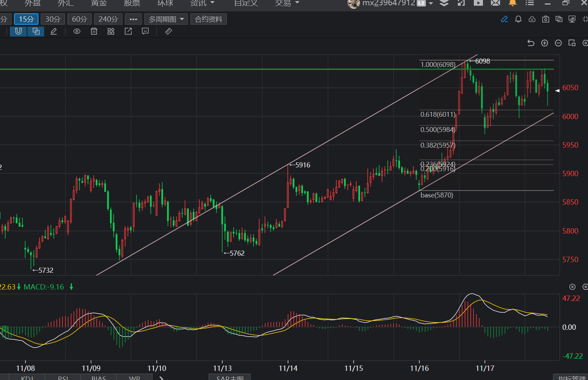This screenshot has height=380, width=588.
Task: Open the comment annotation tool
Action: 145,31
